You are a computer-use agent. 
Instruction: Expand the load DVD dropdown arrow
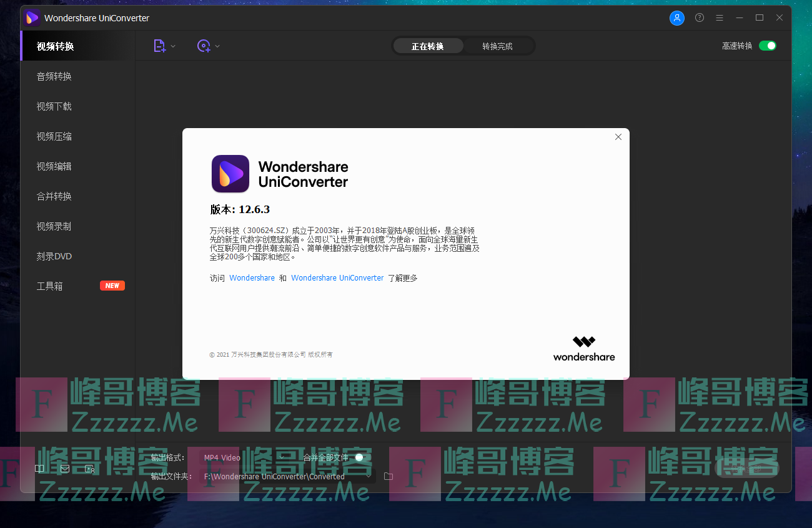tap(217, 46)
